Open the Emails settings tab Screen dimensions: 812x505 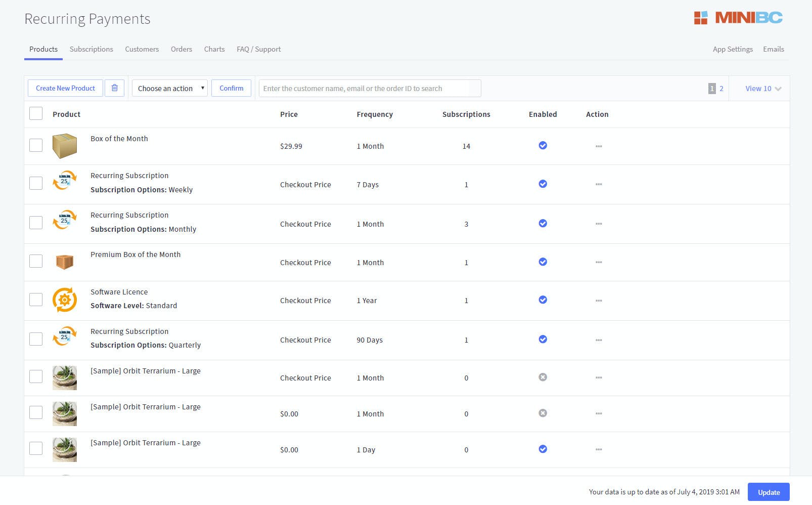(x=774, y=49)
